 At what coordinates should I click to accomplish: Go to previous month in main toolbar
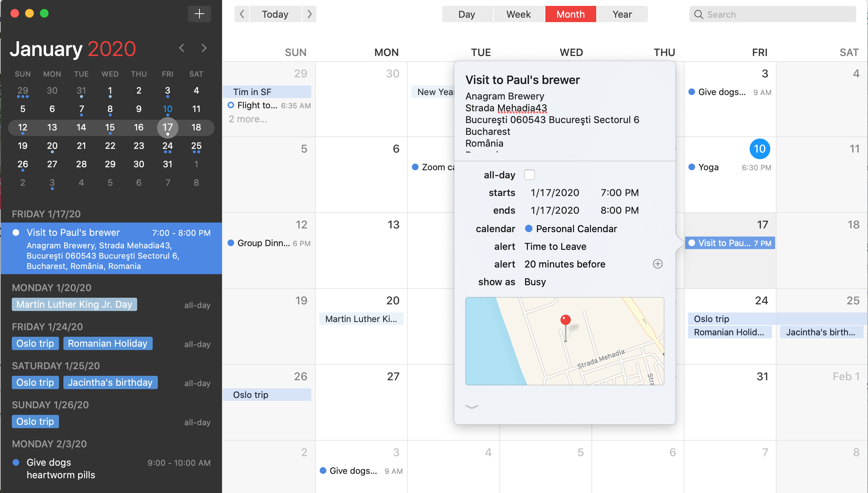click(242, 14)
